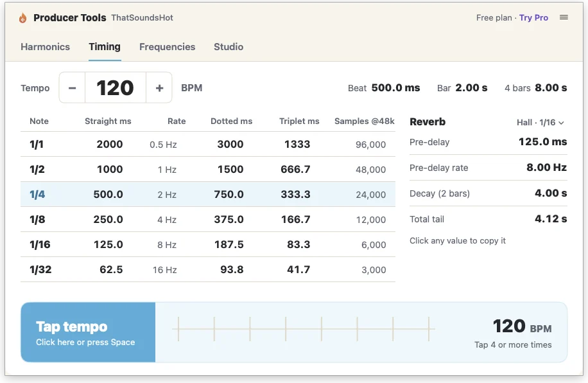Copy the Bar 2.00 s value
Image resolution: width=588 pixels, height=383 pixels.
(471, 88)
